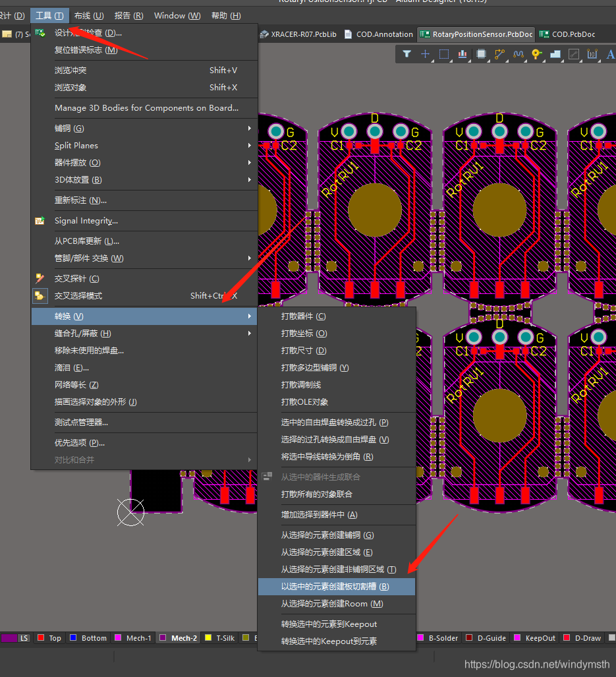Open the 工具 (T) menu
This screenshot has height=677, width=616.
pyautogui.click(x=49, y=16)
